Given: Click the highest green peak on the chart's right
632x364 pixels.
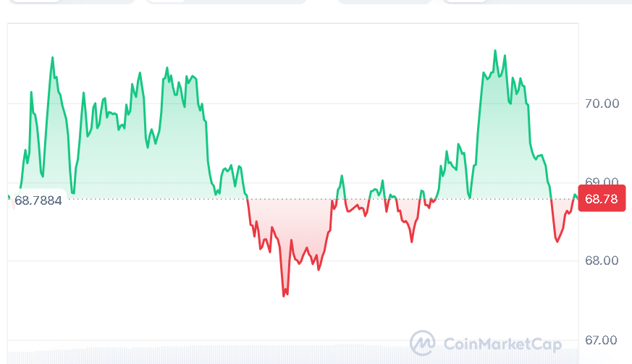Looking at the screenshot, I should pos(495,51).
